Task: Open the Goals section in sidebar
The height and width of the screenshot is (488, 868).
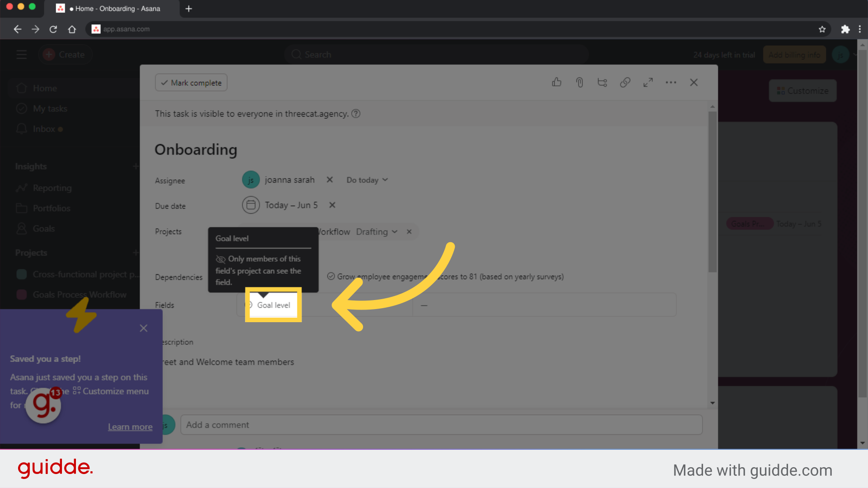Action: [x=43, y=228]
